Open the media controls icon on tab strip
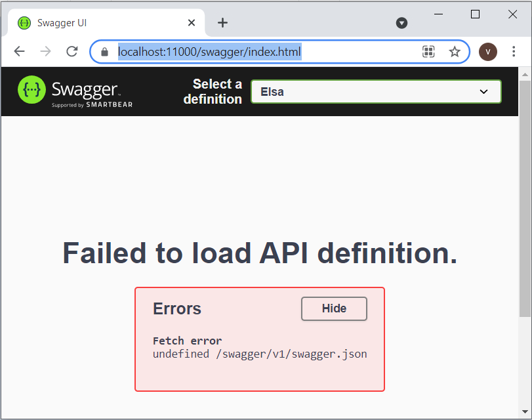 pyautogui.click(x=401, y=23)
